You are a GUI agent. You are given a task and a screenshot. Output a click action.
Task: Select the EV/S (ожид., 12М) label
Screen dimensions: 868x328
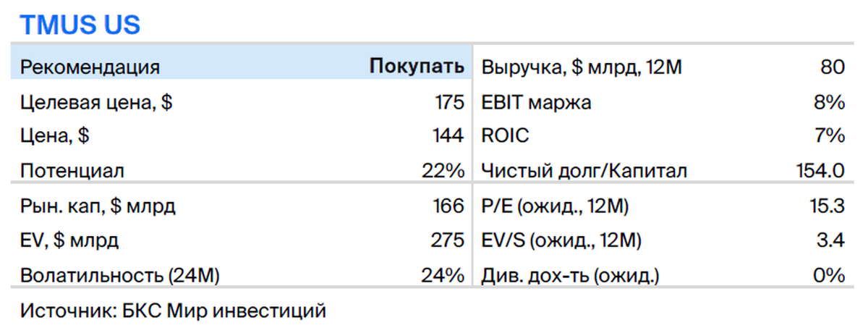click(x=561, y=240)
